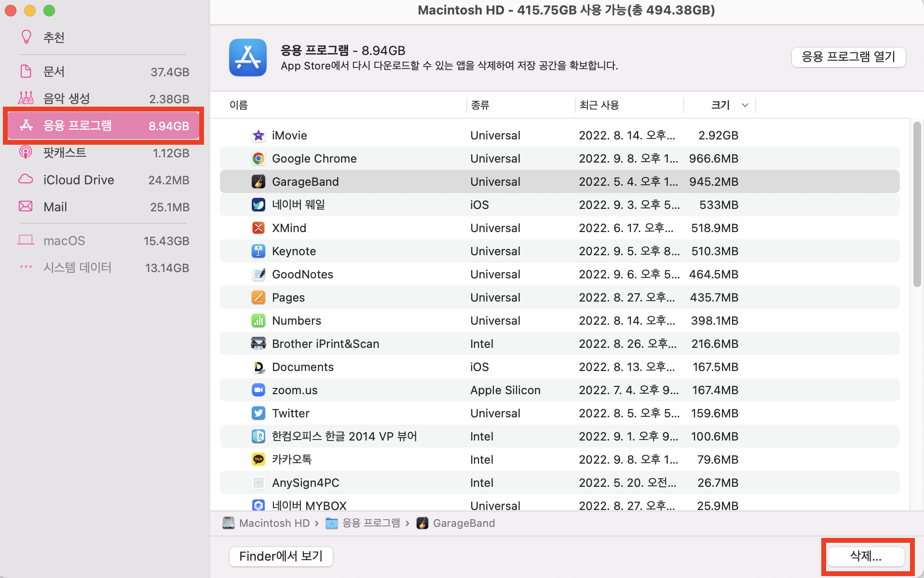Click Apple Silicon type in zoom.us row

(x=505, y=390)
